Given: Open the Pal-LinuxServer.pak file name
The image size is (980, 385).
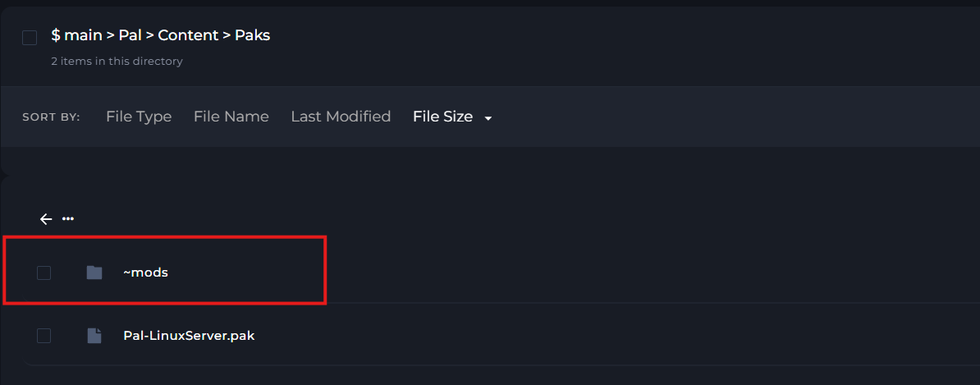Looking at the screenshot, I should click(189, 335).
